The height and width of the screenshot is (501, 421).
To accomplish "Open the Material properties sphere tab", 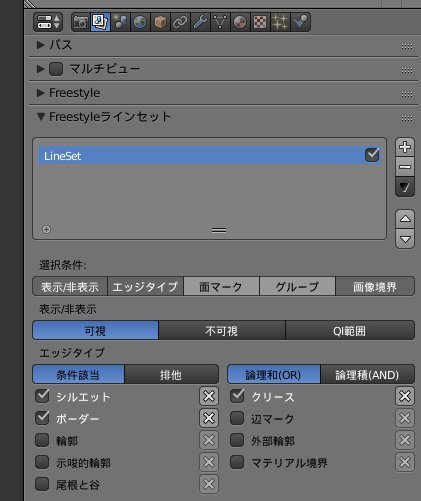I will [x=240, y=22].
